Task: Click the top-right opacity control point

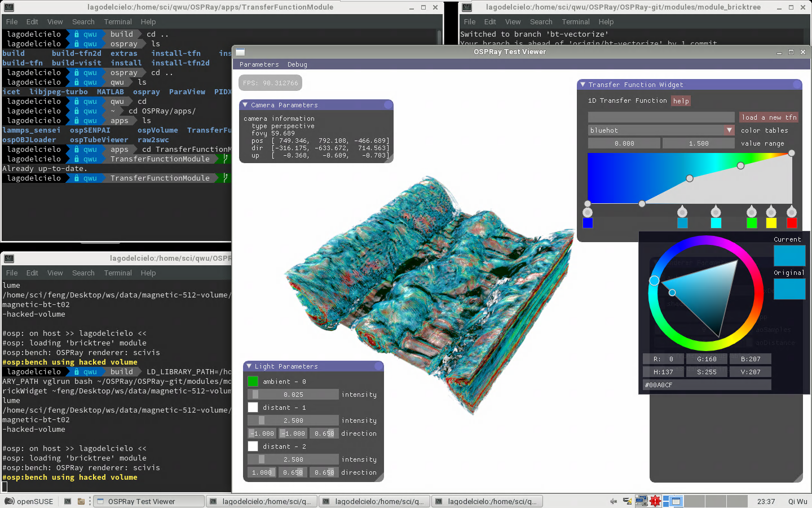Action: click(x=792, y=153)
